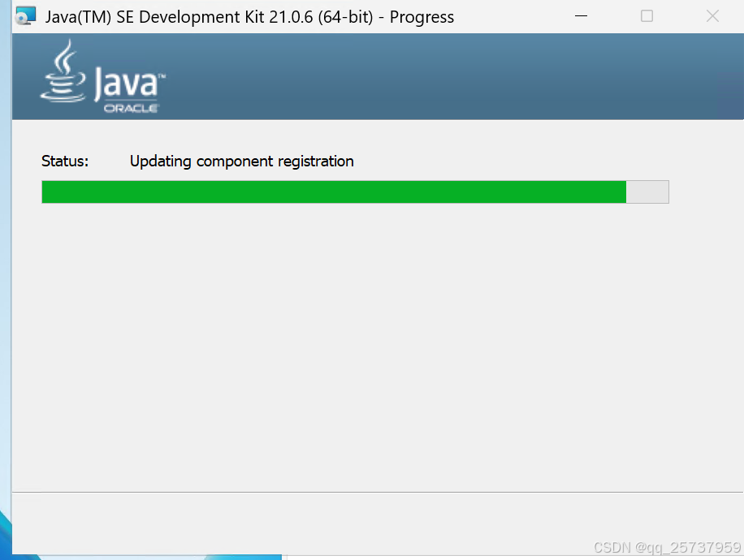Click the window title 'Java(TM) SE Development Kit 21.0.6 (64-bit) - Progress'
This screenshot has width=744, height=560.
click(249, 17)
